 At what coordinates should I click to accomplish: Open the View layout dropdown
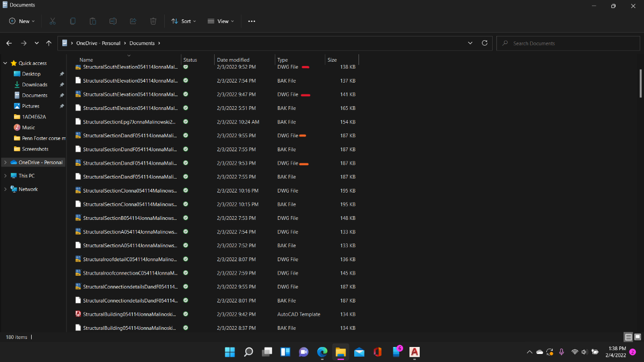pyautogui.click(x=221, y=21)
